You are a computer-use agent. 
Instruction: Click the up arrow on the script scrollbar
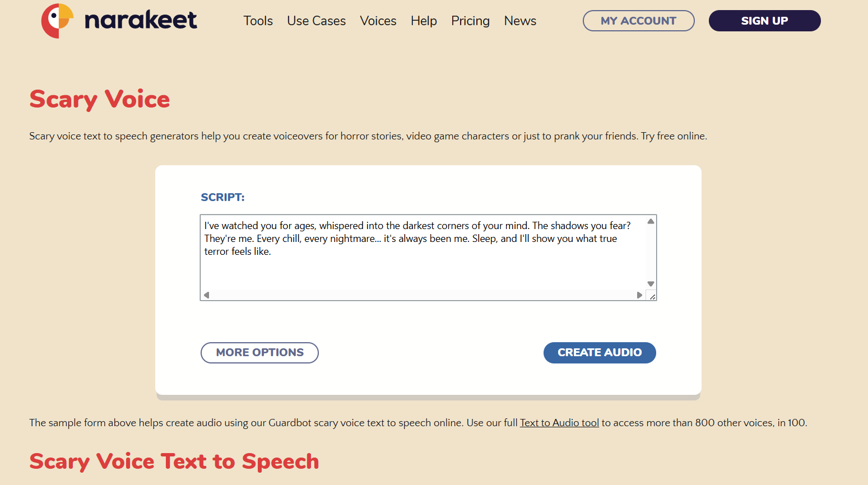click(650, 221)
